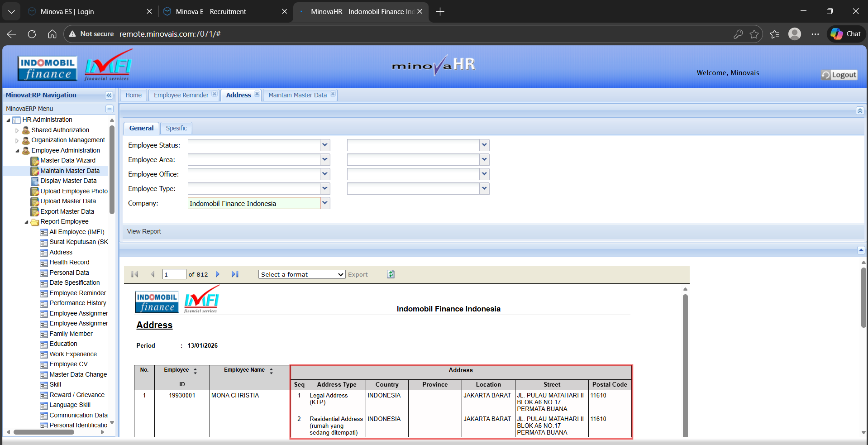Close the Employee Reminder tab
This screenshot has height=445, width=868.
[215, 94]
